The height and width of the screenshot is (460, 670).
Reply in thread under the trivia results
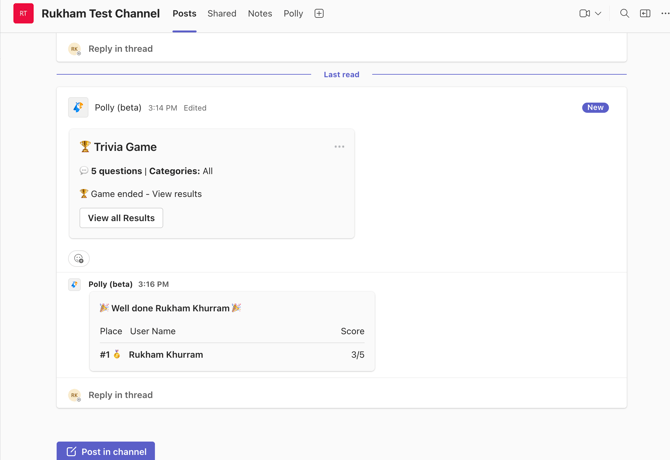(x=120, y=395)
